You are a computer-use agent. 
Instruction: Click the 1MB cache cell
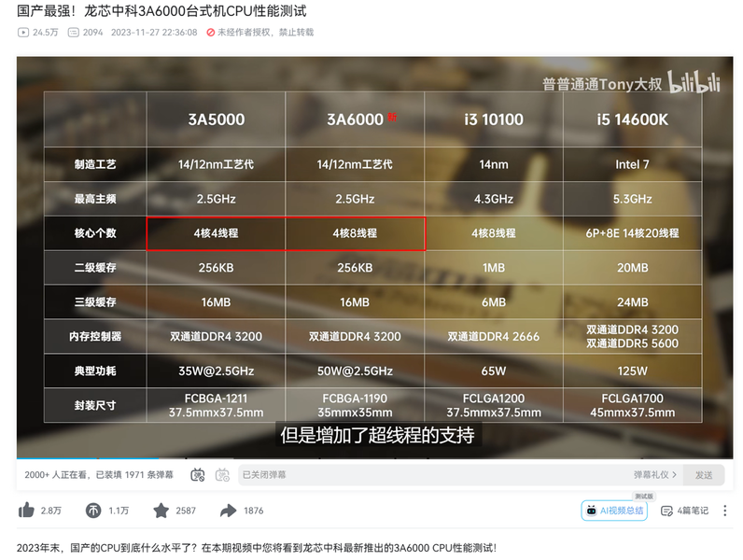pyautogui.click(x=494, y=268)
